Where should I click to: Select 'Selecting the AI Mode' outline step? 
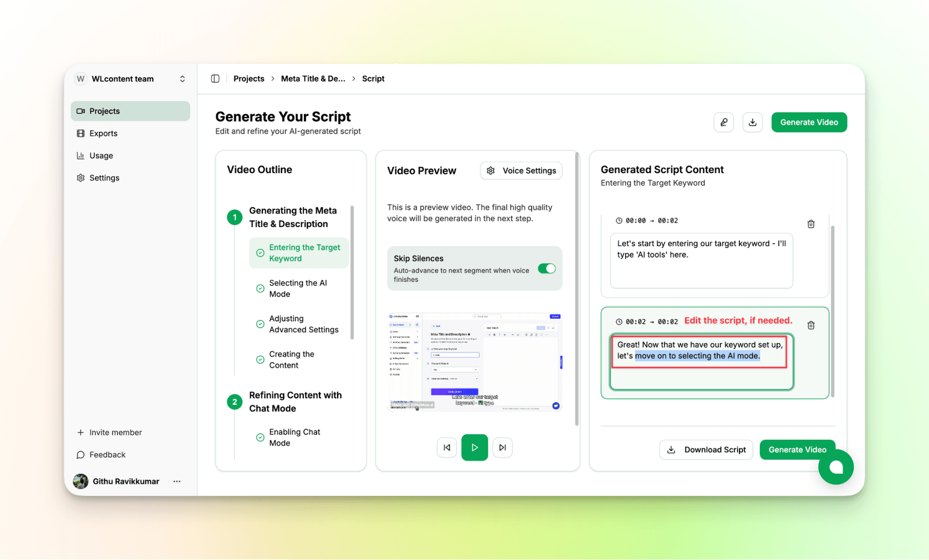click(298, 288)
